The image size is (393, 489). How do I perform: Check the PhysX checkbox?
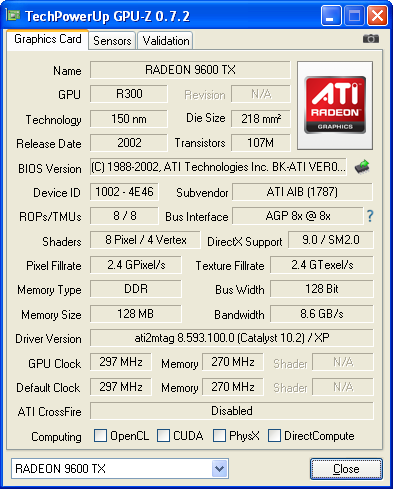pyautogui.click(x=219, y=436)
